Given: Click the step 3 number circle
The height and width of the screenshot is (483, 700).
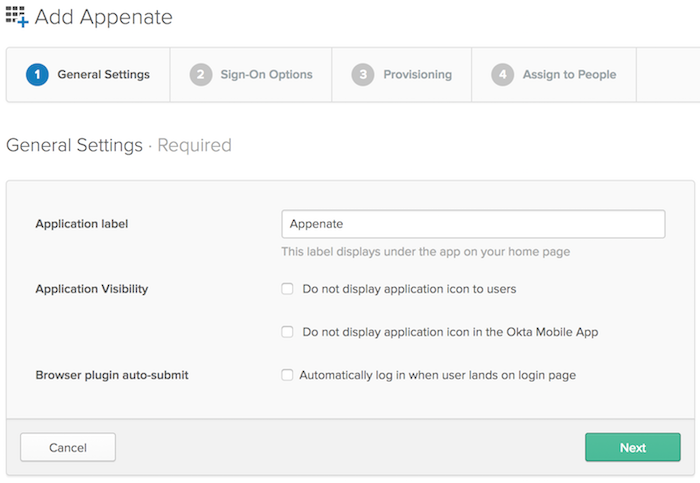Looking at the screenshot, I should coord(363,74).
